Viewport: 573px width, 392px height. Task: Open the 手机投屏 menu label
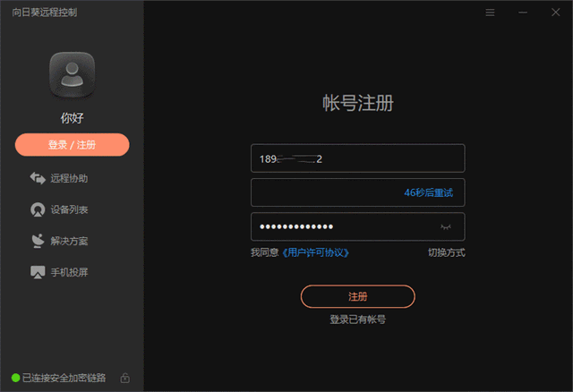69,273
